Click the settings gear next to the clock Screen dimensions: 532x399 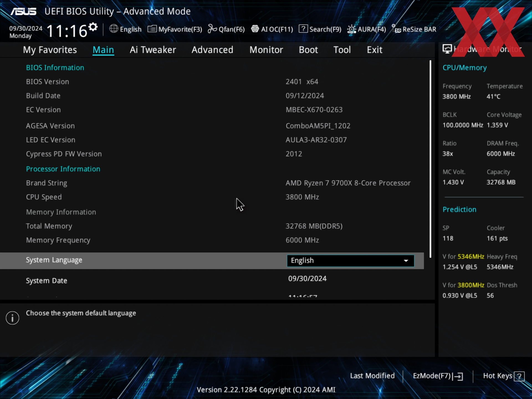pyautogui.click(x=93, y=27)
